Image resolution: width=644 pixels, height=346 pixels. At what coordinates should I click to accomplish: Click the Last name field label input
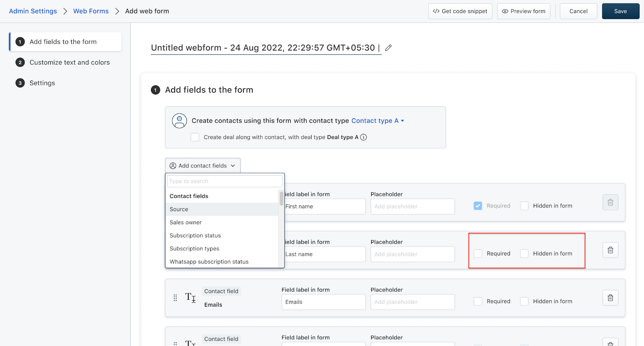point(324,254)
